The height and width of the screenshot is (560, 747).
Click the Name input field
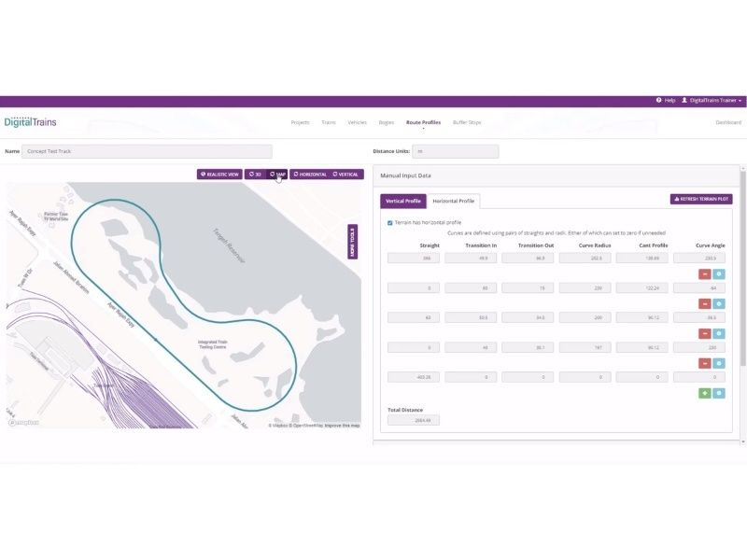(x=147, y=151)
